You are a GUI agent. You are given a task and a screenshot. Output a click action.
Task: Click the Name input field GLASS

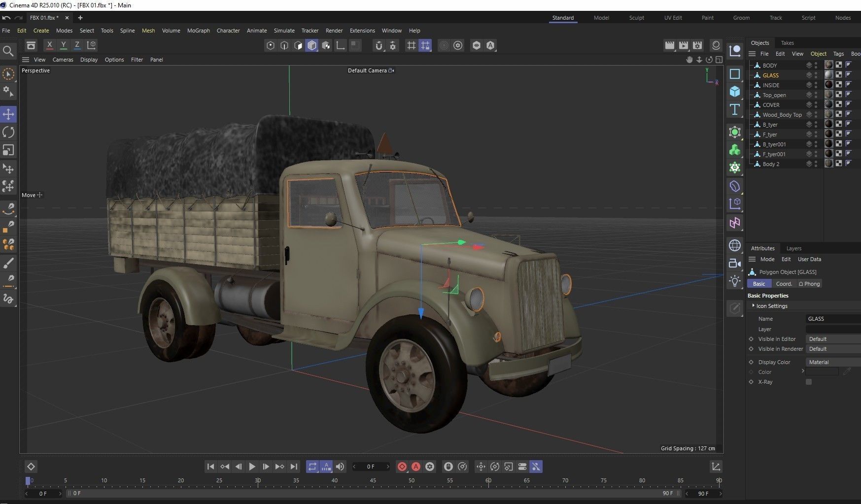[x=833, y=319]
